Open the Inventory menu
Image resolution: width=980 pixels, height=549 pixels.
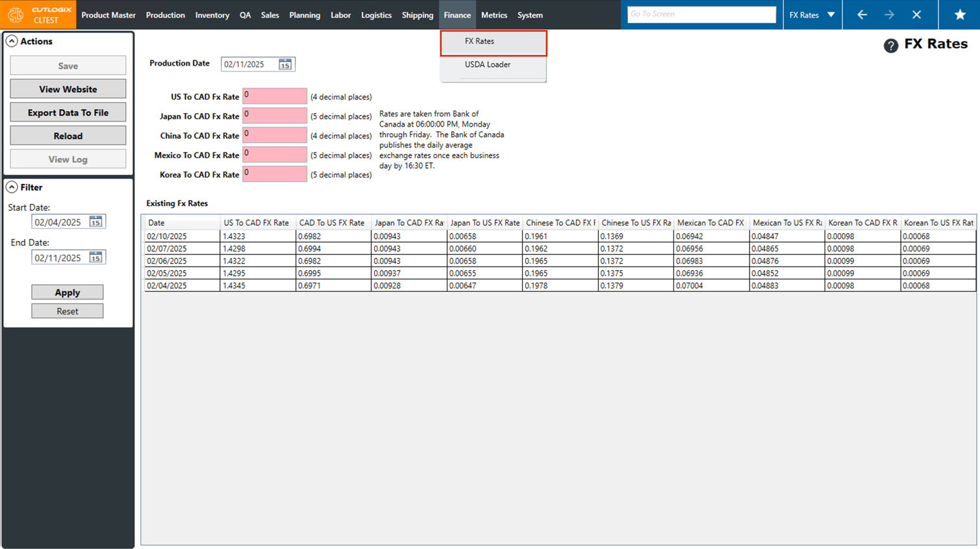pos(212,15)
